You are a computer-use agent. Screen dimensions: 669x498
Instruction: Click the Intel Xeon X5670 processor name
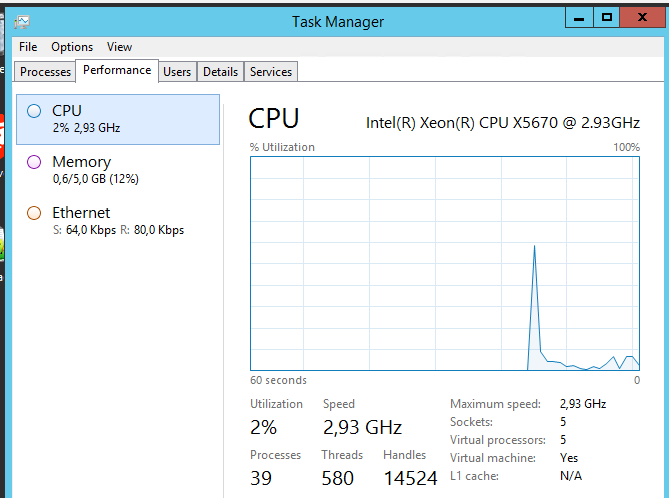pos(503,123)
